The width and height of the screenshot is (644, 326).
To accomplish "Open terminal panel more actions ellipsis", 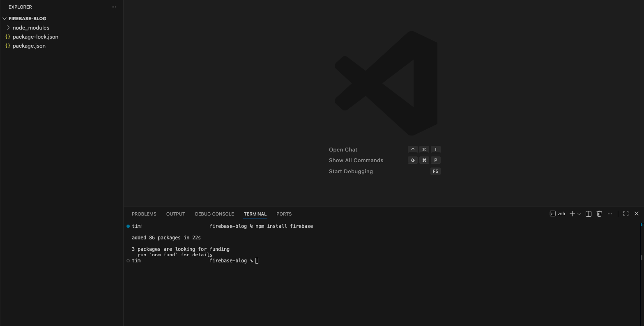I will pos(610,214).
